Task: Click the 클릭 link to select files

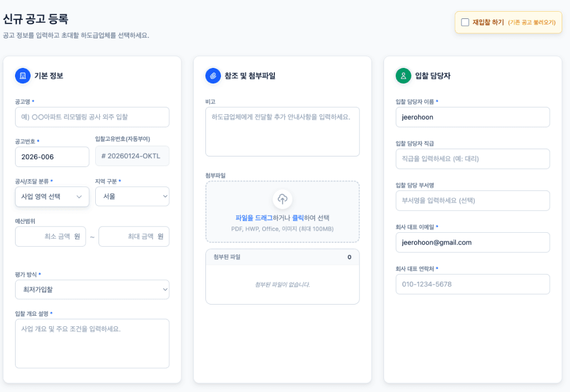Action: tap(298, 218)
